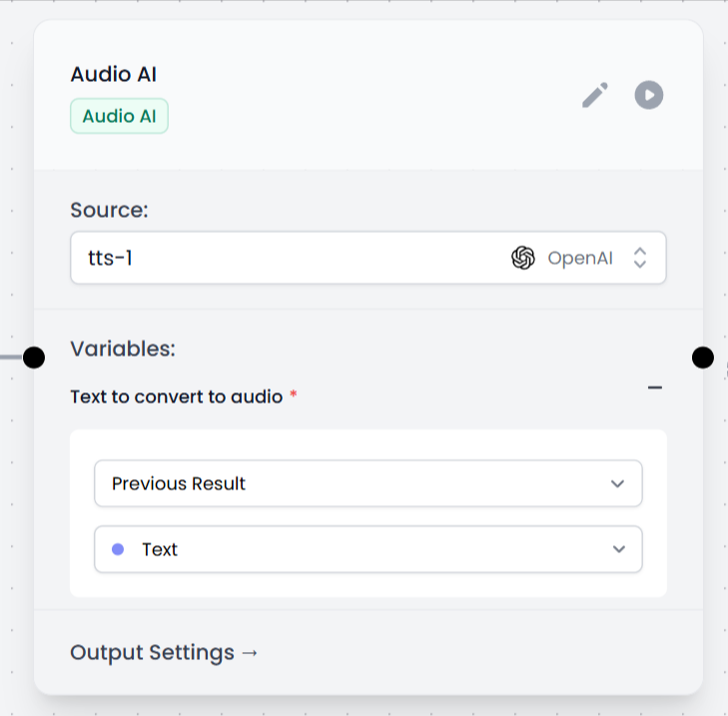
Task: Click the Variables section heading
Action: pos(123,349)
